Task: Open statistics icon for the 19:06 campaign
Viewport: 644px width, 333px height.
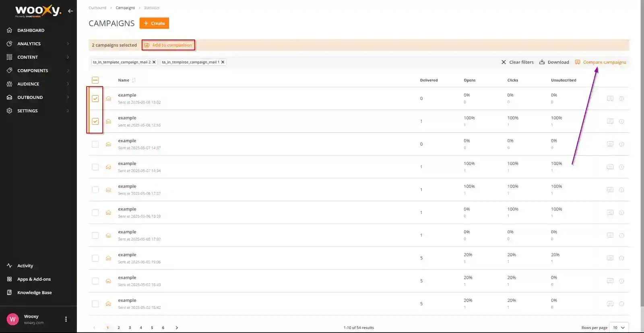Action: [x=610, y=258]
